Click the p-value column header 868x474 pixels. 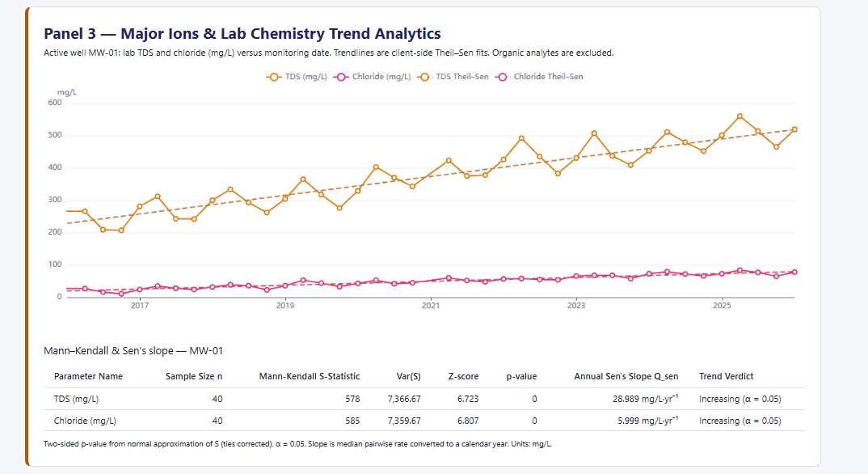pos(521,377)
